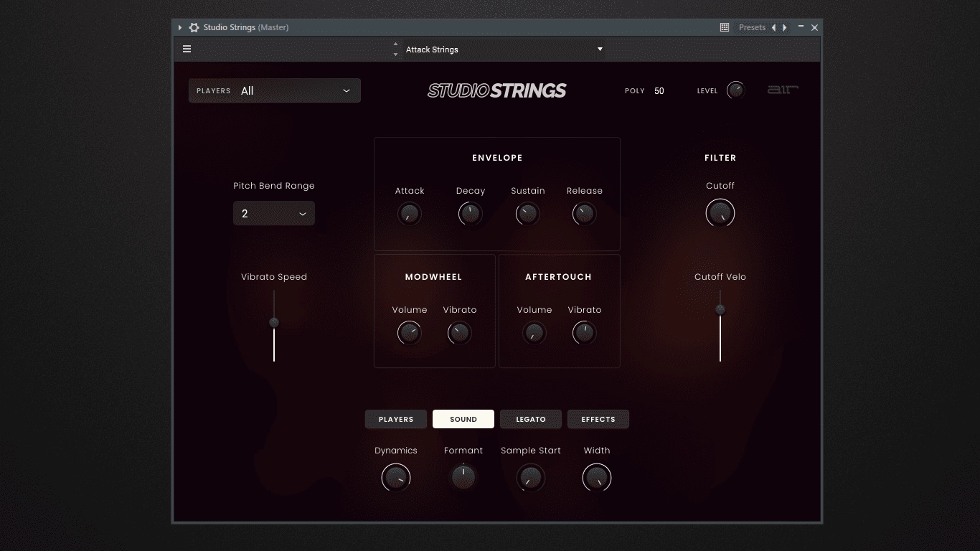Close the Studio Strings plugin window
This screenshot has width=980, height=551.
point(814,27)
